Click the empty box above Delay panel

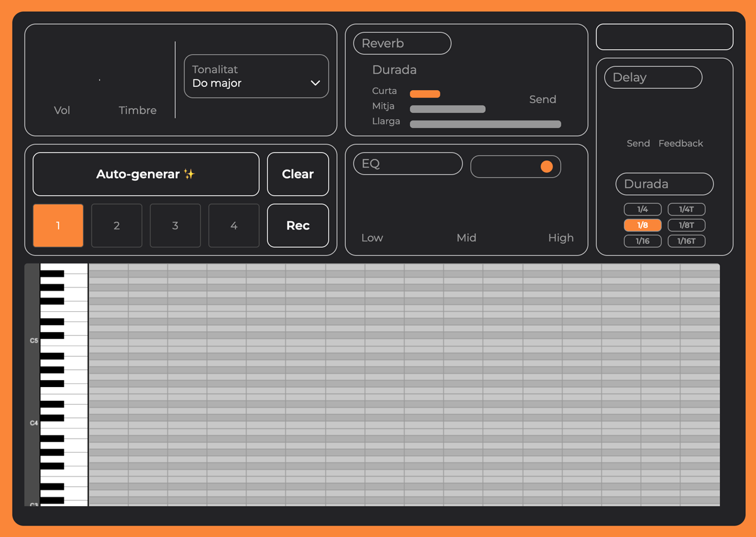664,37
